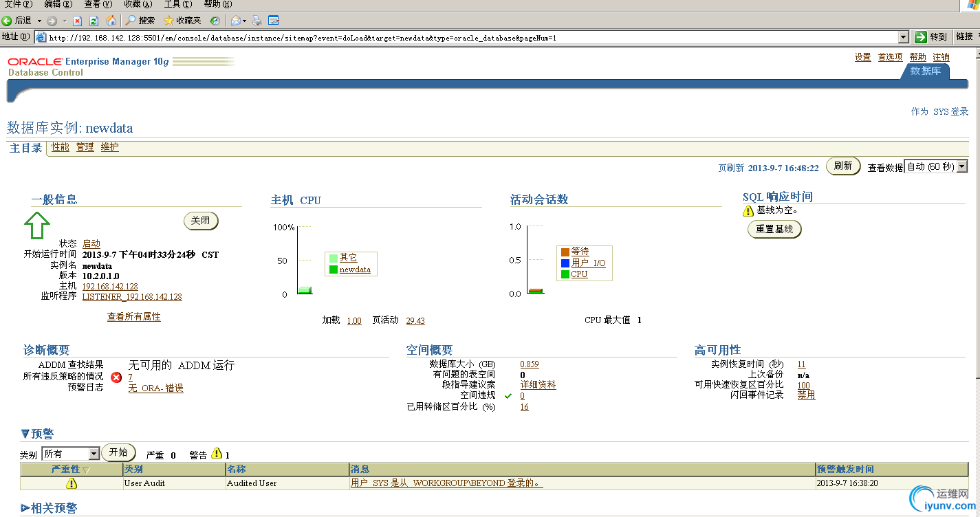Viewport: 980px width, 517px height.
Task: Open the 工具 (T) menu
Action: pyautogui.click(x=177, y=4)
